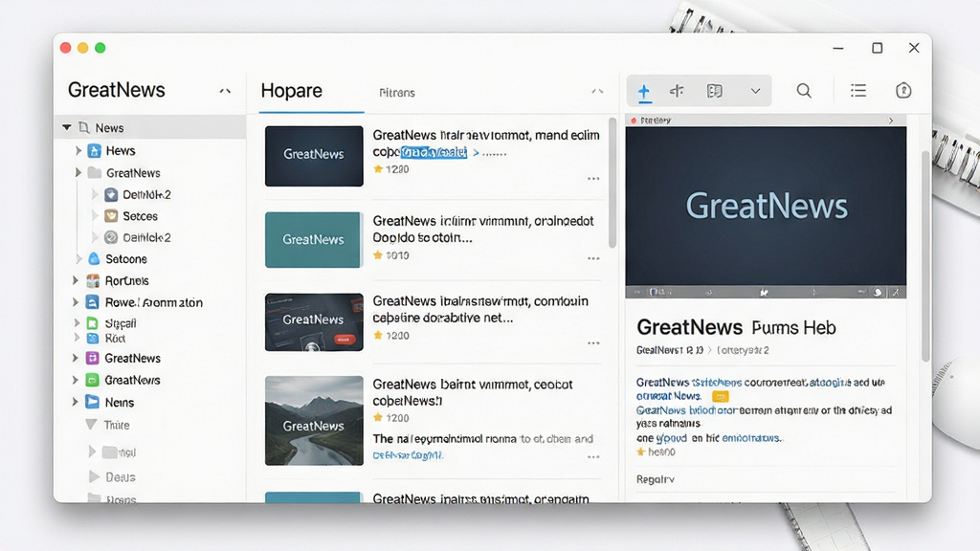
Task: Toggle the chevron right of Fitrens tab
Action: pos(597,91)
